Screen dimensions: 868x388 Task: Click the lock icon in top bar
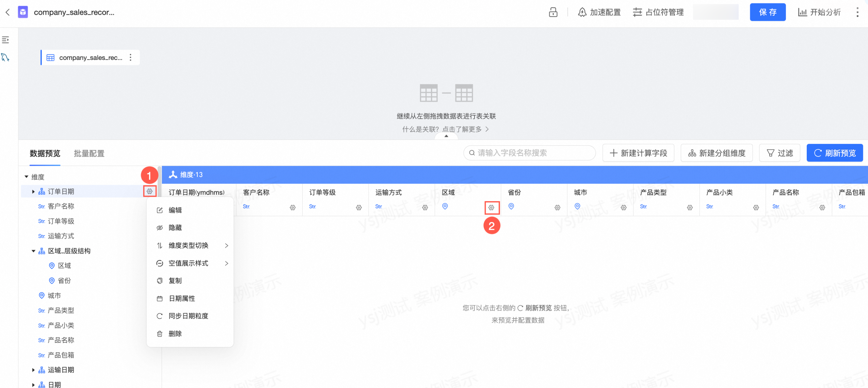[x=553, y=12]
